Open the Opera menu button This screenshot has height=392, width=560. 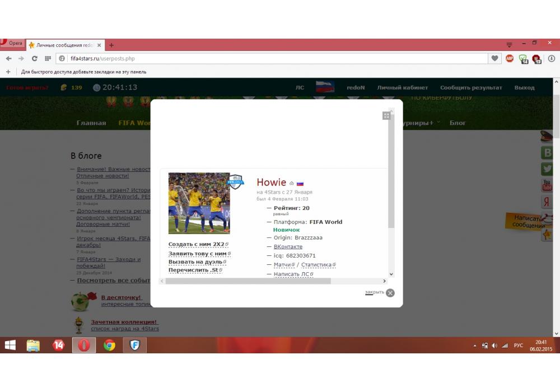pos(11,43)
